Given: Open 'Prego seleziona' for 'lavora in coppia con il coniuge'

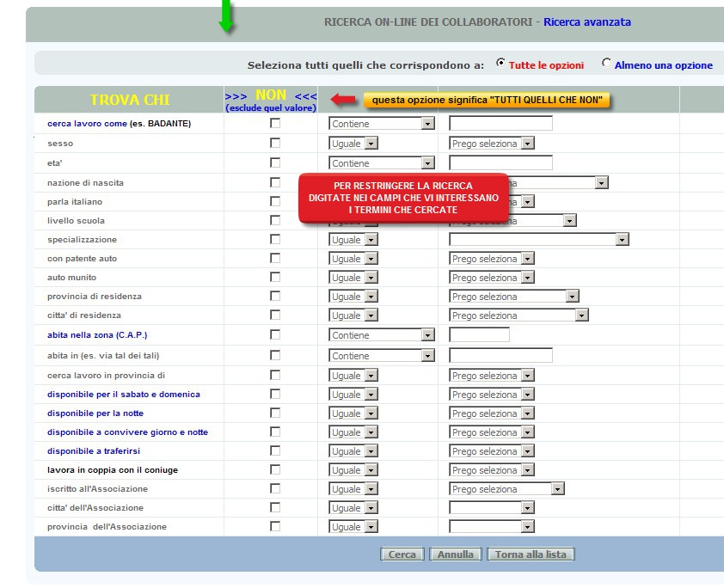Looking at the screenshot, I should click(x=492, y=470).
